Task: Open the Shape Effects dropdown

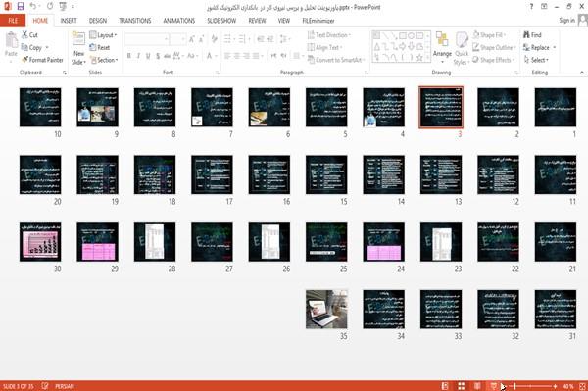Action: tap(493, 60)
